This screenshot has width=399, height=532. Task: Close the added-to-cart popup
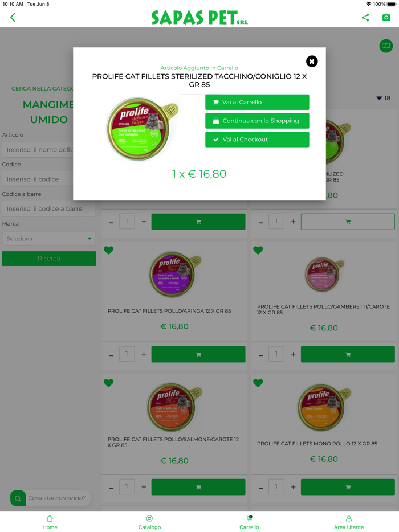point(312,62)
